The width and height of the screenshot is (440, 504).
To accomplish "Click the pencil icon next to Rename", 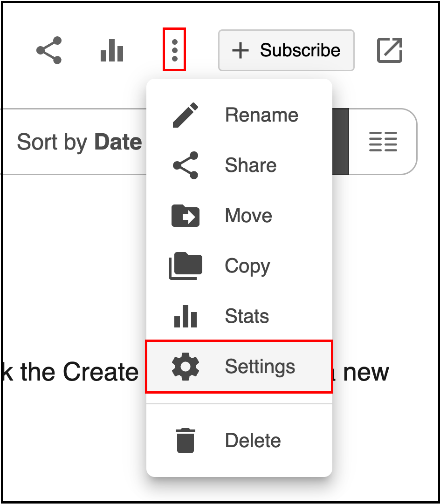I will (x=186, y=115).
